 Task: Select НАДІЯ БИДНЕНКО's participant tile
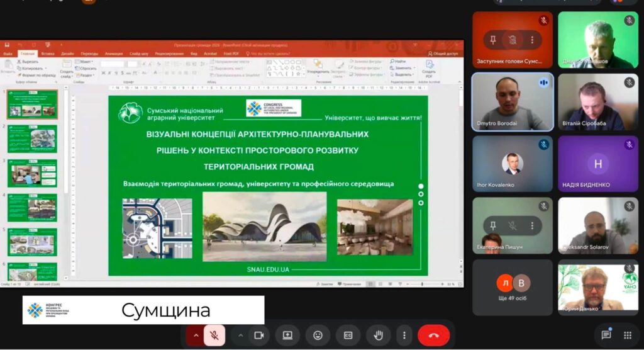click(x=598, y=164)
